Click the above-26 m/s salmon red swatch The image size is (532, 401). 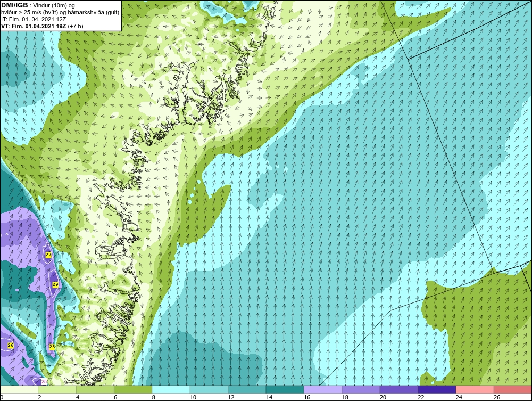point(513,389)
